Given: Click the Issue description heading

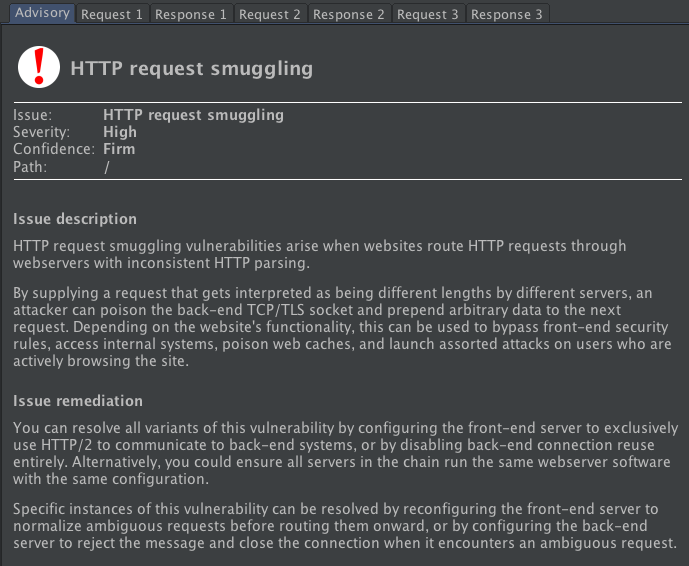Looking at the screenshot, I should click(x=75, y=219).
